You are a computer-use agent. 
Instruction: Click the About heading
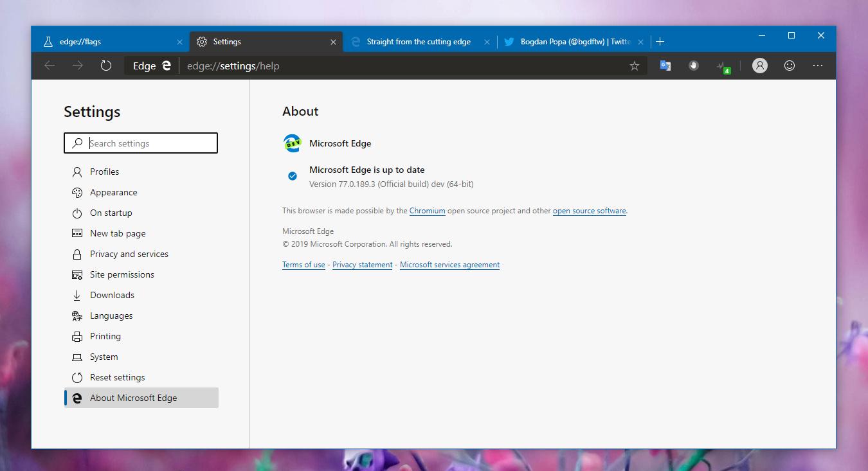[300, 111]
